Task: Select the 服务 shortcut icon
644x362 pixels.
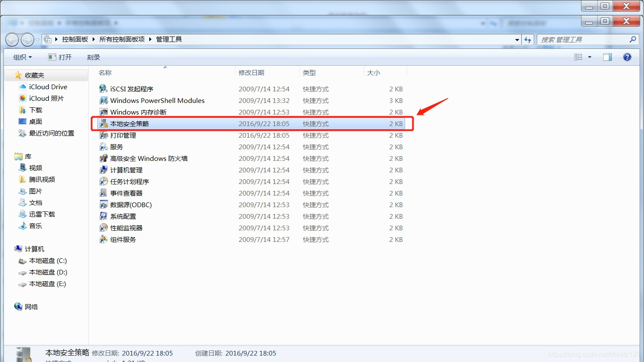Action: click(x=103, y=147)
